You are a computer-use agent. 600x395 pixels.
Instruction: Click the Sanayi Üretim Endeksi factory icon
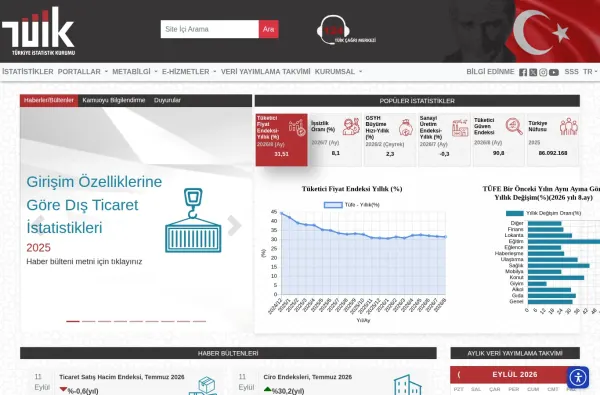click(x=460, y=128)
